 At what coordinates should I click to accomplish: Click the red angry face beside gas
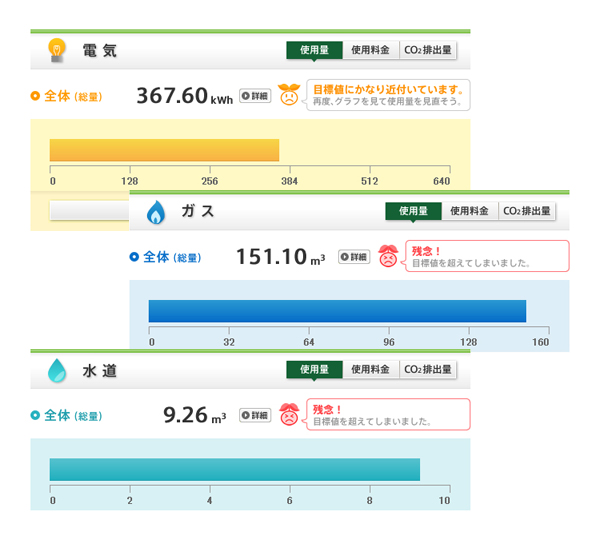point(388,256)
